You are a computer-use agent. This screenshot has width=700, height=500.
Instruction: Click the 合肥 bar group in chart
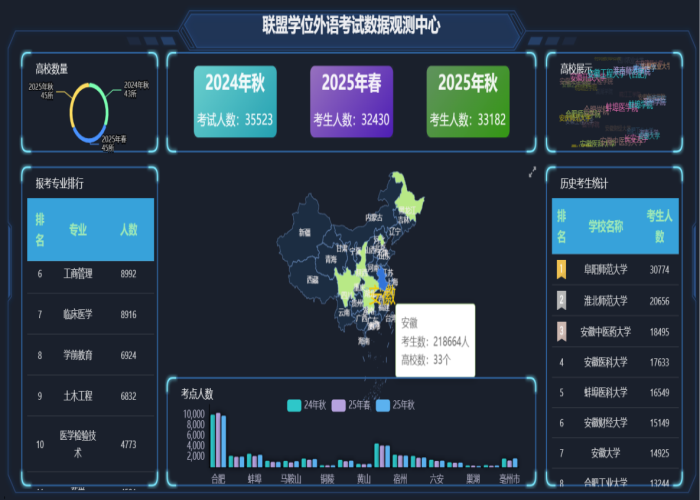click(218, 440)
